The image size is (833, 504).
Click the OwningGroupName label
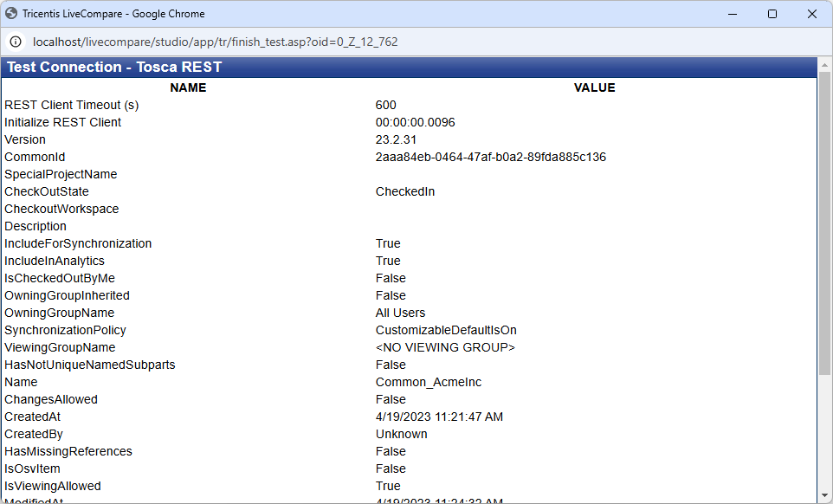(60, 313)
